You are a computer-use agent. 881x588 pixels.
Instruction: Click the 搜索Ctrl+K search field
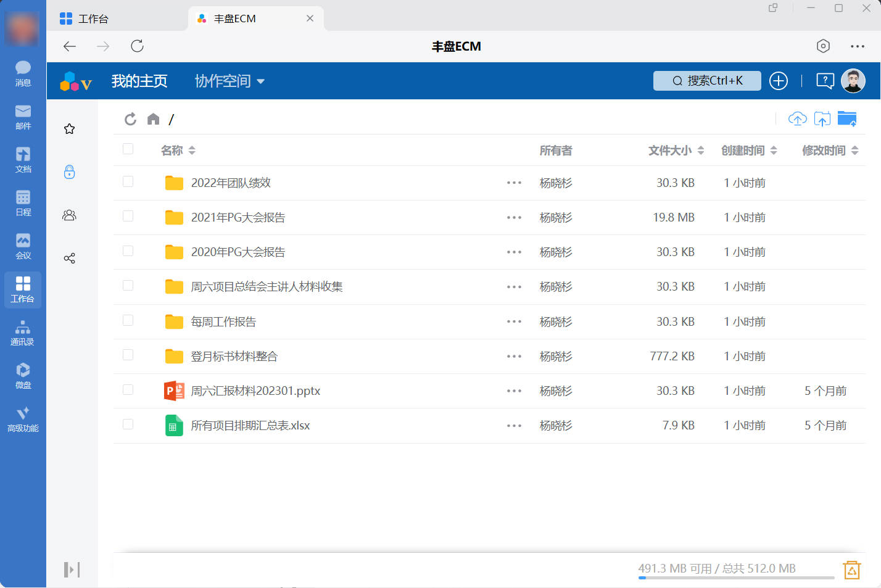pyautogui.click(x=707, y=81)
